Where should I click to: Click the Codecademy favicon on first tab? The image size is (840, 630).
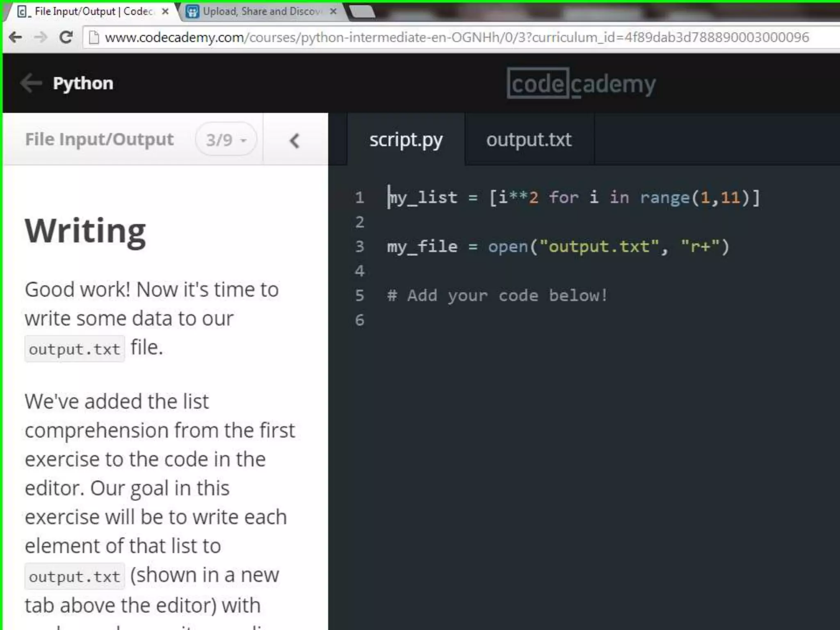coord(23,11)
